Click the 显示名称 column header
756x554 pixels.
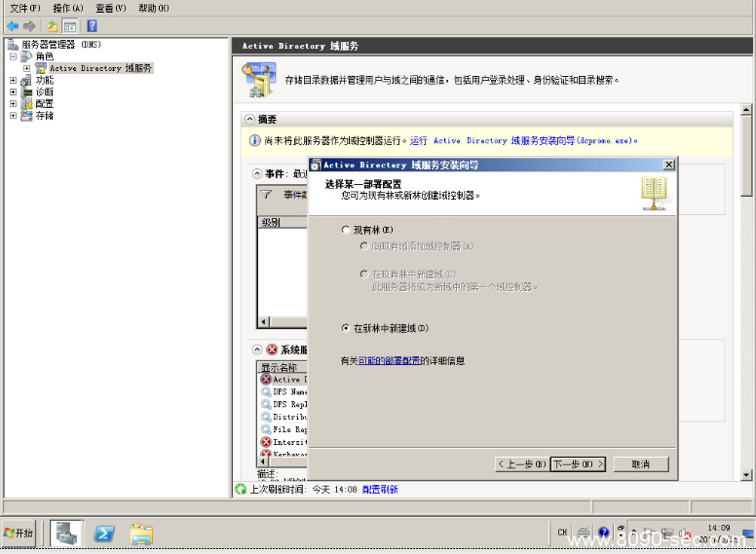(x=283, y=367)
